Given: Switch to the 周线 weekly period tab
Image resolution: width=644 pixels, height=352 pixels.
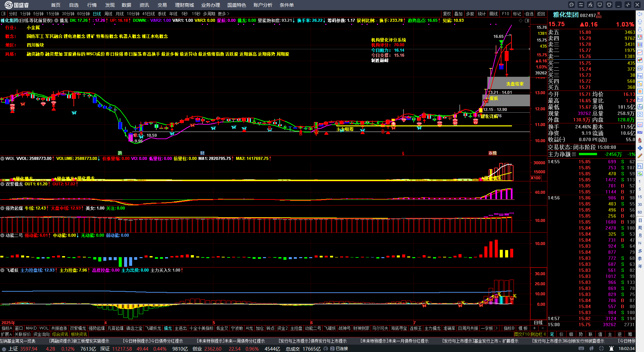Looking at the screenshot, I should [108, 14].
